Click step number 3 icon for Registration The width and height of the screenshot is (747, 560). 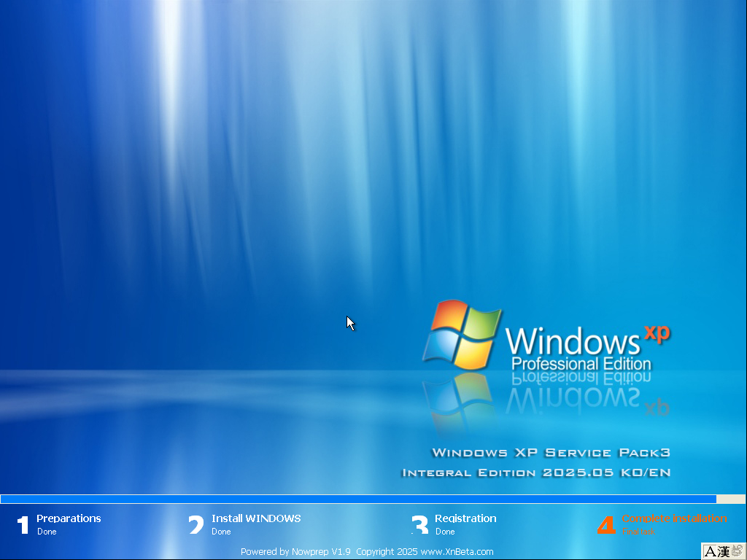(x=419, y=525)
